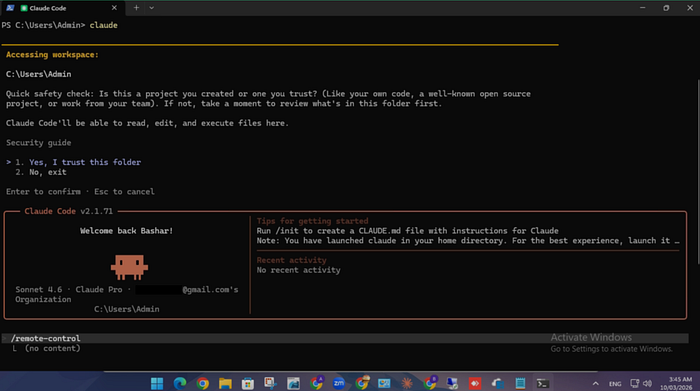Launch Microsoft Edge from taskbar
Image resolution: width=700 pixels, height=391 pixels.
tap(180, 383)
